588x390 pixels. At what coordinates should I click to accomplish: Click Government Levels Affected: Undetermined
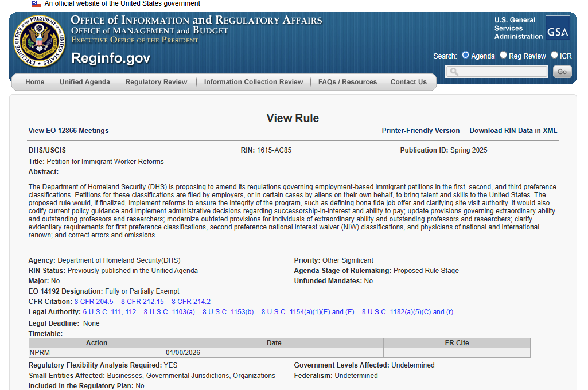pos(364,365)
